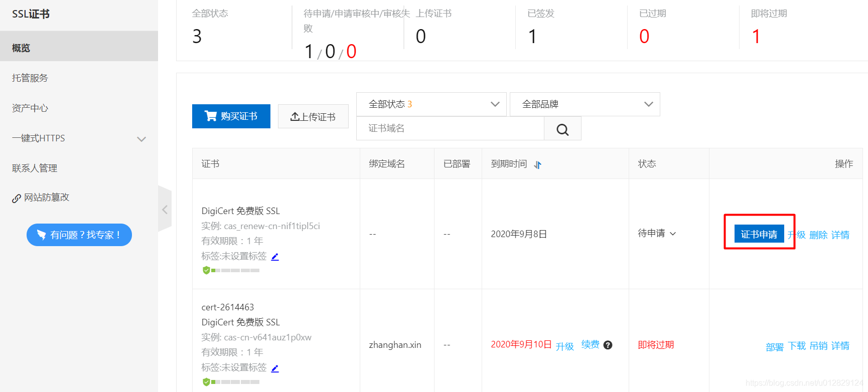Click the shield status icon for cert-2614463
The height and width of the screenshot is (392, 868).
point(206,382)
